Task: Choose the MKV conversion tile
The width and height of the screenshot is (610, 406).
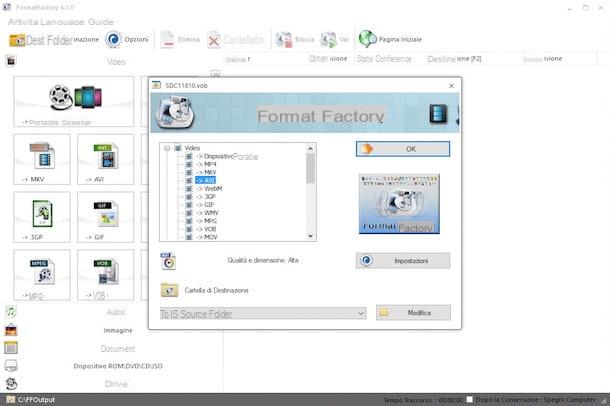Action: tap(42, 159)
